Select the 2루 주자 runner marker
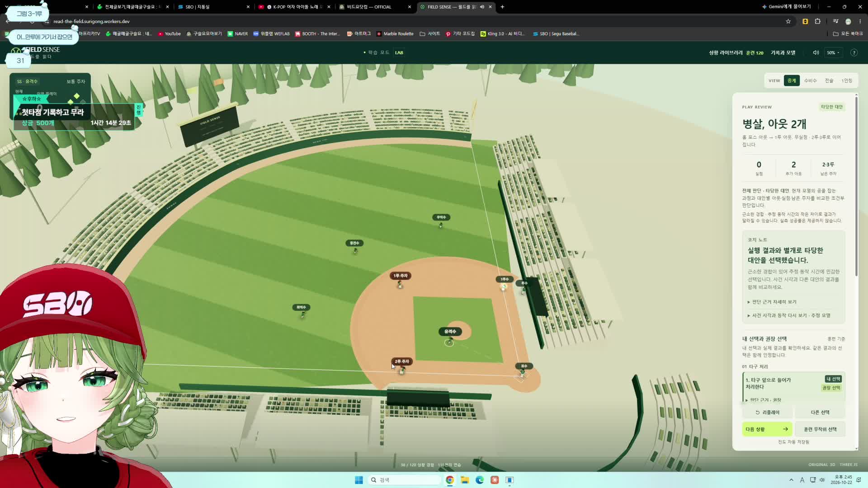868x488 pixels. 401,361
